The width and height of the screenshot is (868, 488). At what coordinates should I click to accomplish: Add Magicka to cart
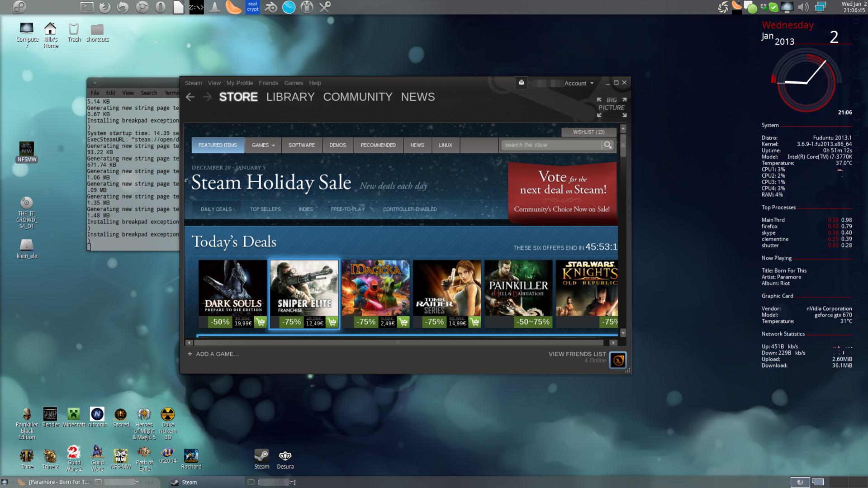tap(403, 322)
